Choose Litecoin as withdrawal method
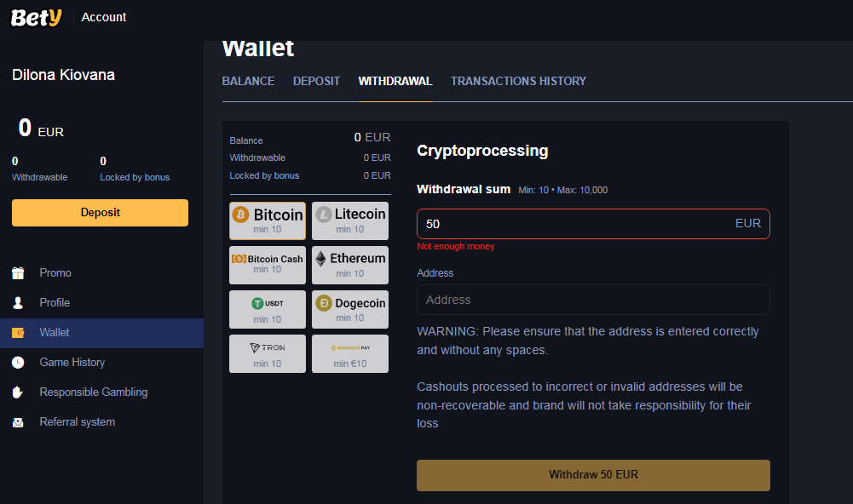The height and width of the screenshot is (504, 853). coord(349,220)
